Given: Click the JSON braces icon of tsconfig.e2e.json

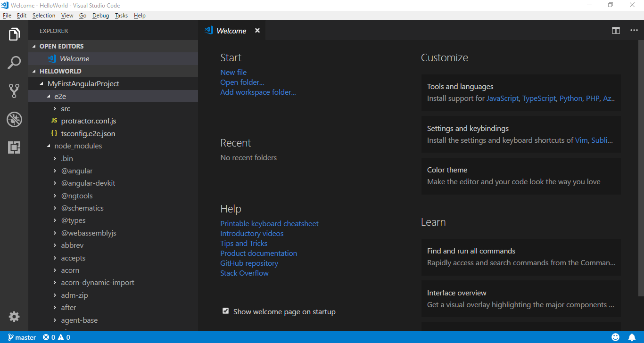Looking at the screenshot, I should click(x=54, y=133).
